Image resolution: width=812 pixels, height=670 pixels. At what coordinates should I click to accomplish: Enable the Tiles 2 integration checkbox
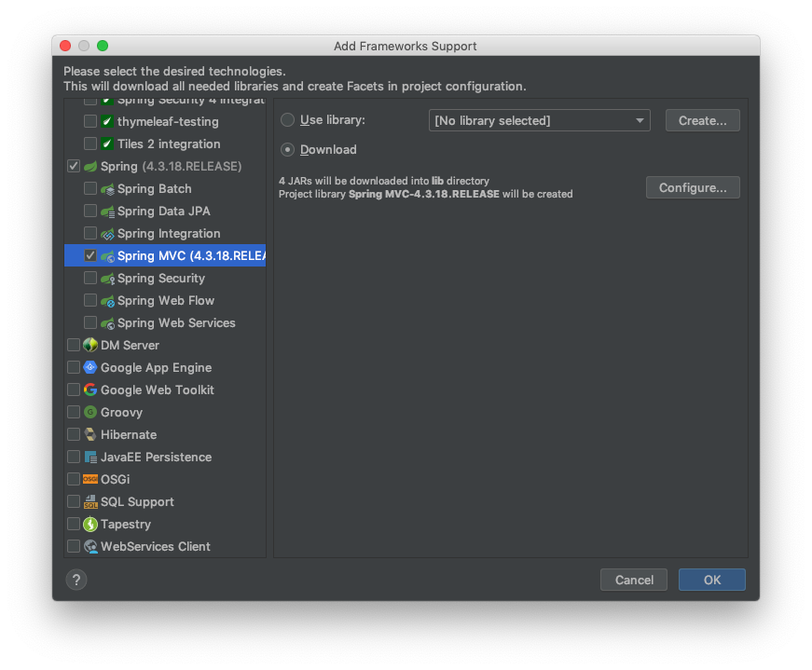pos(90,144)
